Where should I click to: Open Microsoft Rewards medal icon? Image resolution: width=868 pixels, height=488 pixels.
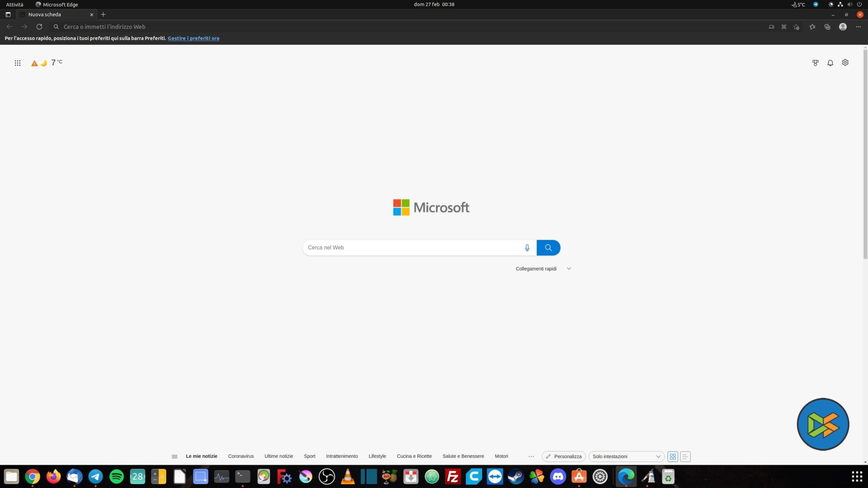point(815,63)
